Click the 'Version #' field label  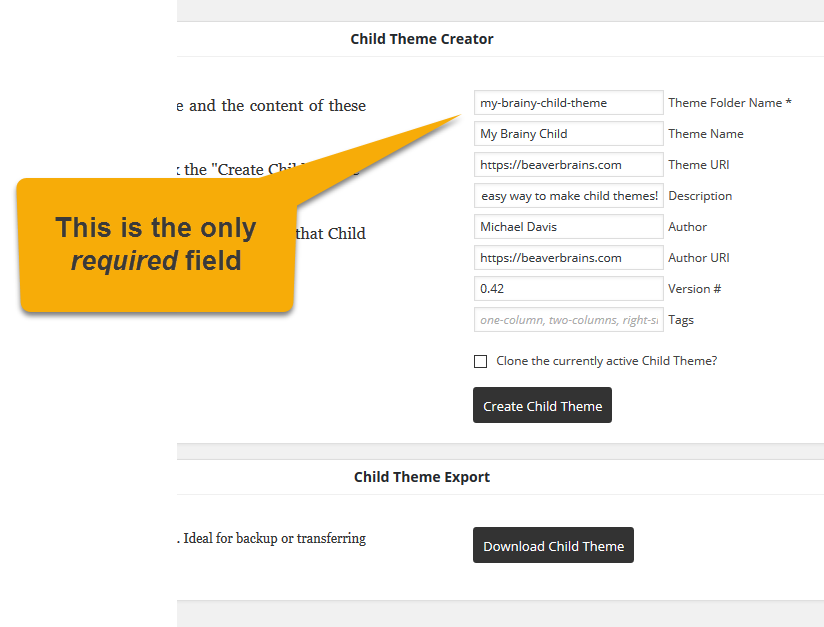pyautogui.click(x=694, y=289)
